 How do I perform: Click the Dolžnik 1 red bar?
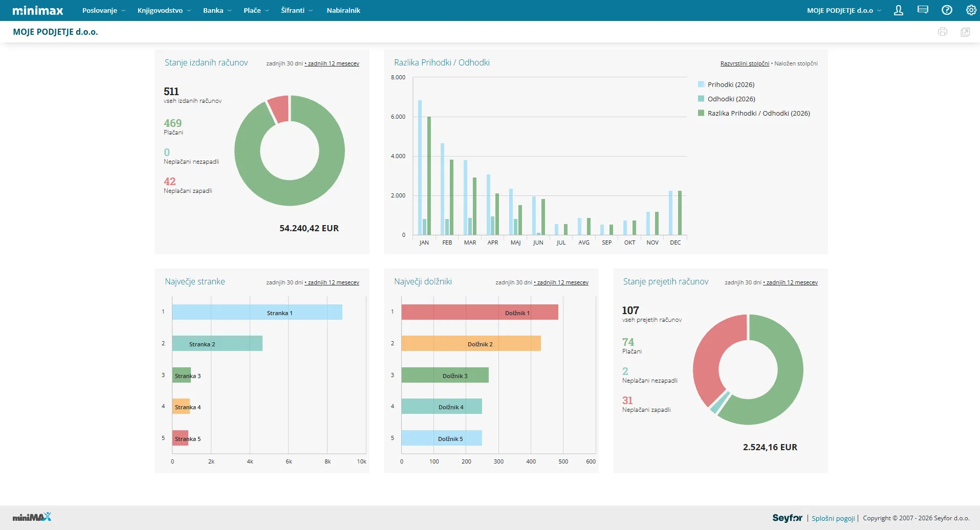click(x=480, y=313)
